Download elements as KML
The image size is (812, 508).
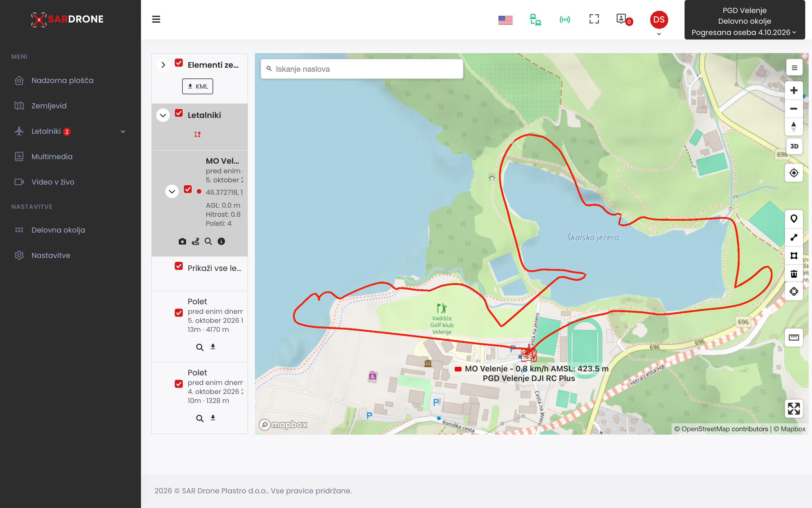point(198,86)
